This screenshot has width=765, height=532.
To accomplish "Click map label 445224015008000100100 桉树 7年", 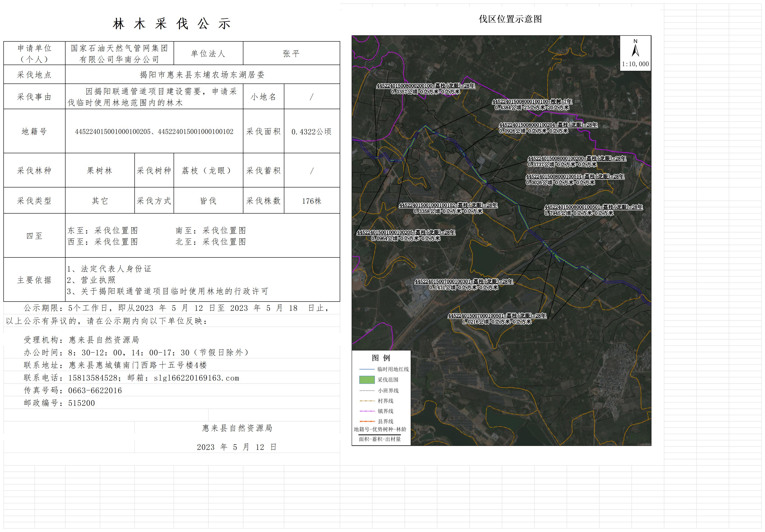I will [532, 101].
